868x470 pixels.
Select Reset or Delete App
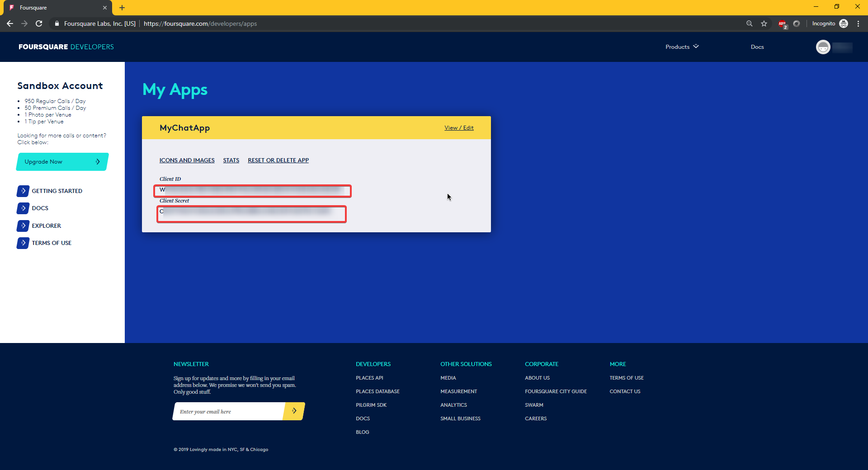278,160
